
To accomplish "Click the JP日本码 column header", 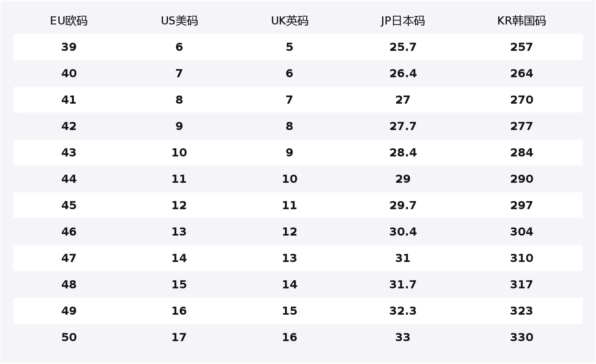I will pos(403,21).
